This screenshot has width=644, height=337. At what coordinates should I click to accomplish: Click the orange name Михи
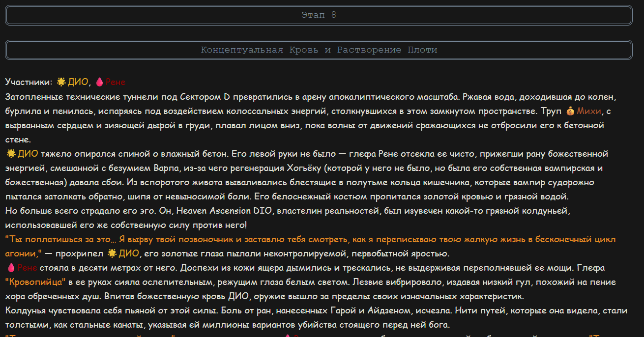(588, 111)
